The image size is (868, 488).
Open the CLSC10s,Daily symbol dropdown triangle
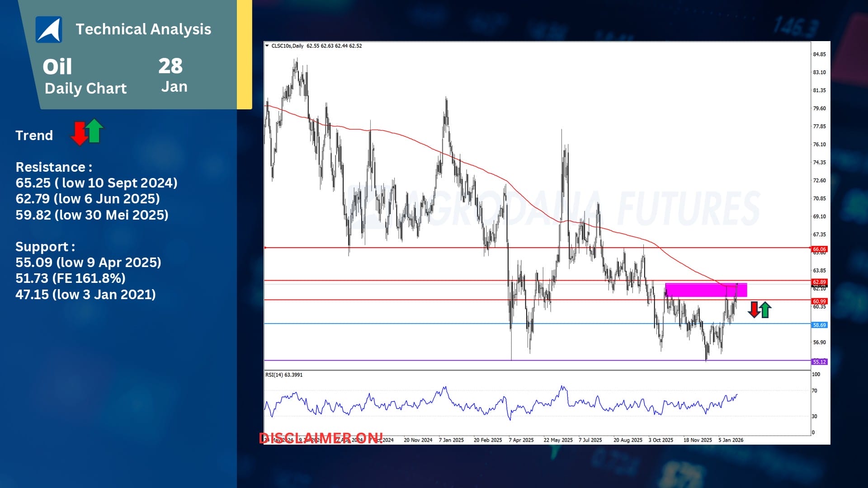click(x=267, y=46)
